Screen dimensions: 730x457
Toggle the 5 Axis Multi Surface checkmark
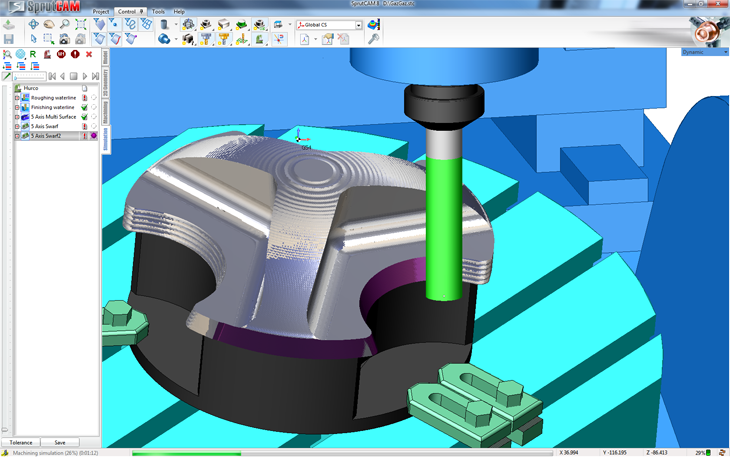coord(84,117)
